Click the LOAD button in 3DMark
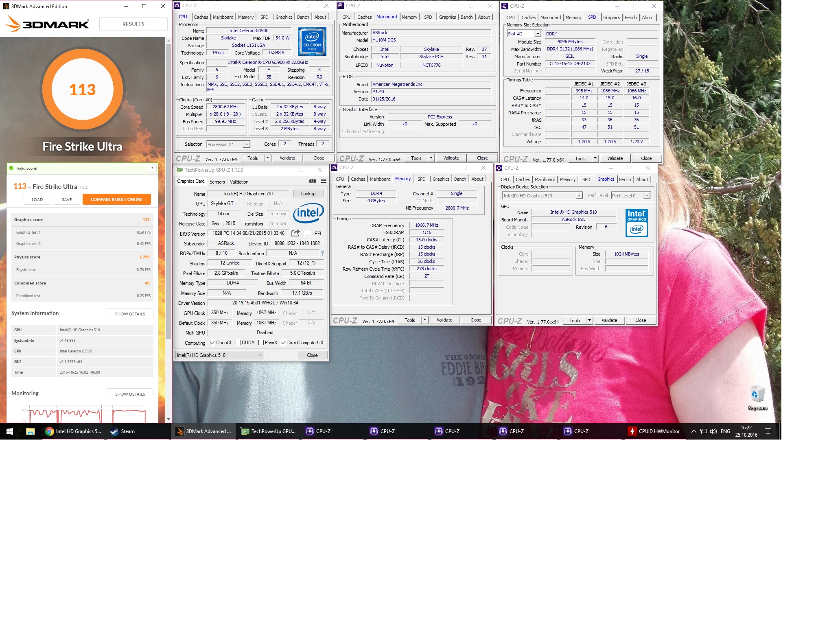The height and width of the screenshot is (630, 840). pyautogui.click(x=37, y=199)
